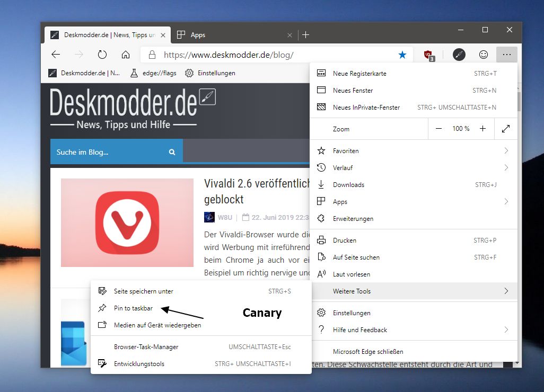Select Auf Seite suchen
Image resolution: width=544 pixels, height=392 pixels.
[x=414, y=257]
